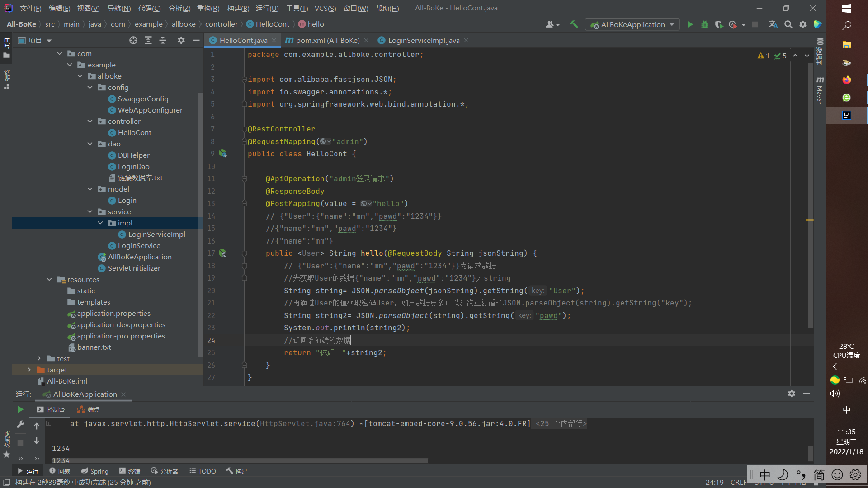Rerun AllBoKeApplication in run panel
This screenshot has width=868, height=488.
click(20, 409)
